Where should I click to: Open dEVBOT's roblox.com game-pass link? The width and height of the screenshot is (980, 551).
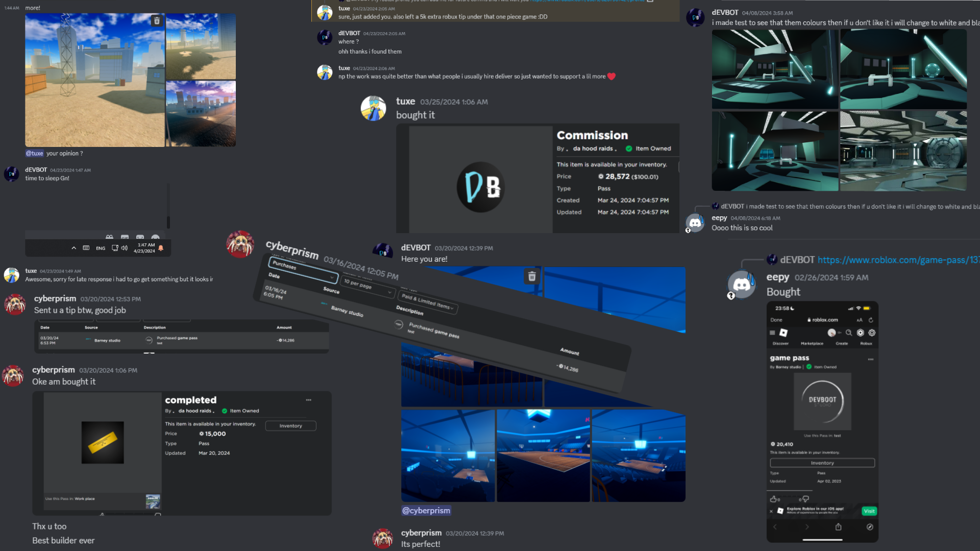pos(898,260)
